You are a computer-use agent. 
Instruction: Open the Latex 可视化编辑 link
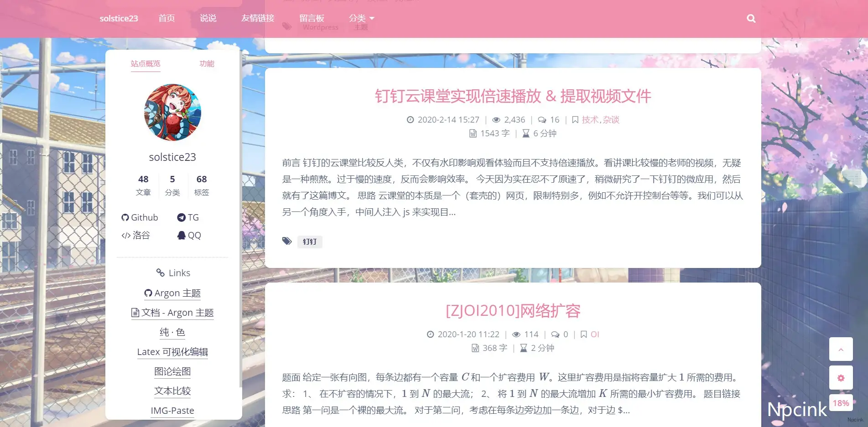click(172, 352)
